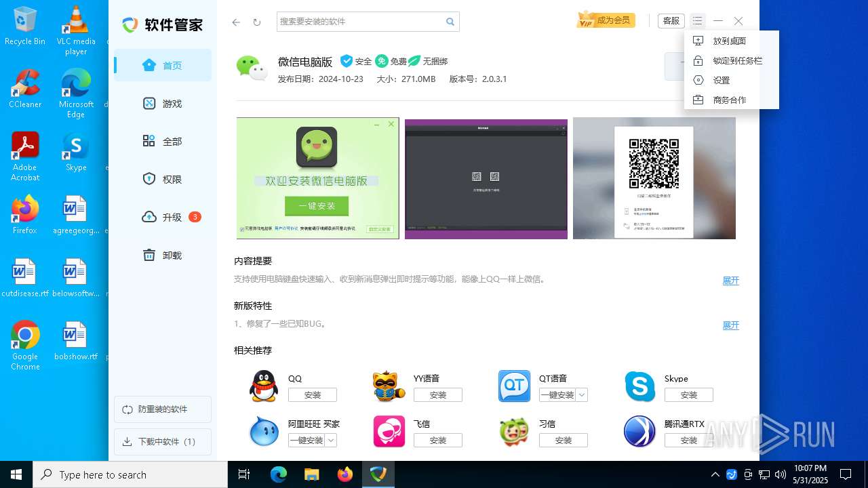Click the Task View taskbar icon

tap(244, 474)
